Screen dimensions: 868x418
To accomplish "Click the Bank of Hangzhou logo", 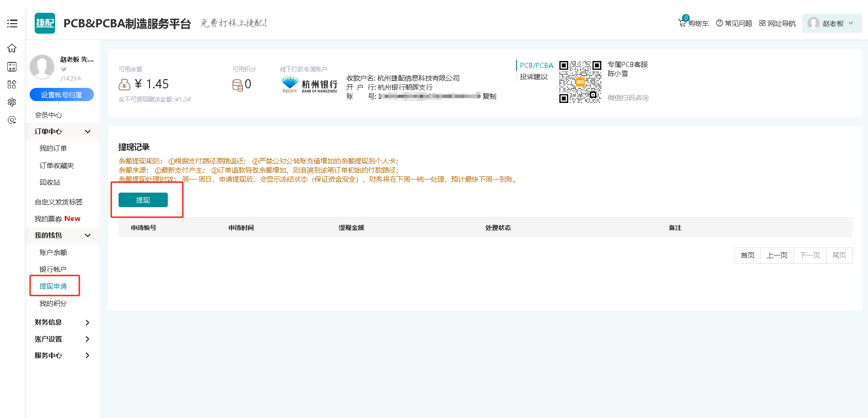I will click(x=310, y=85).
